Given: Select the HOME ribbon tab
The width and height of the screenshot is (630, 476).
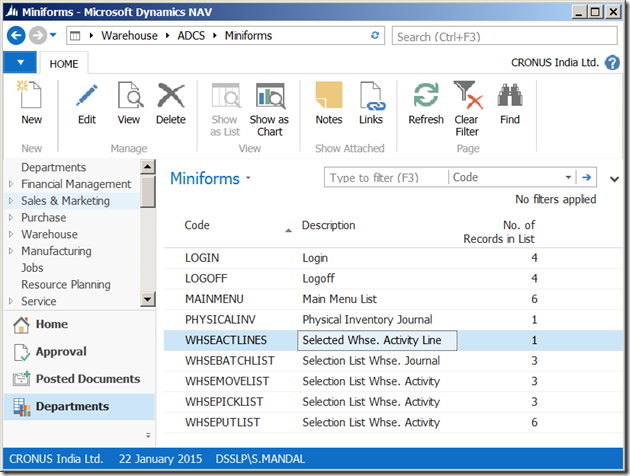Looking at the screenshot, I should pos(64,64).
